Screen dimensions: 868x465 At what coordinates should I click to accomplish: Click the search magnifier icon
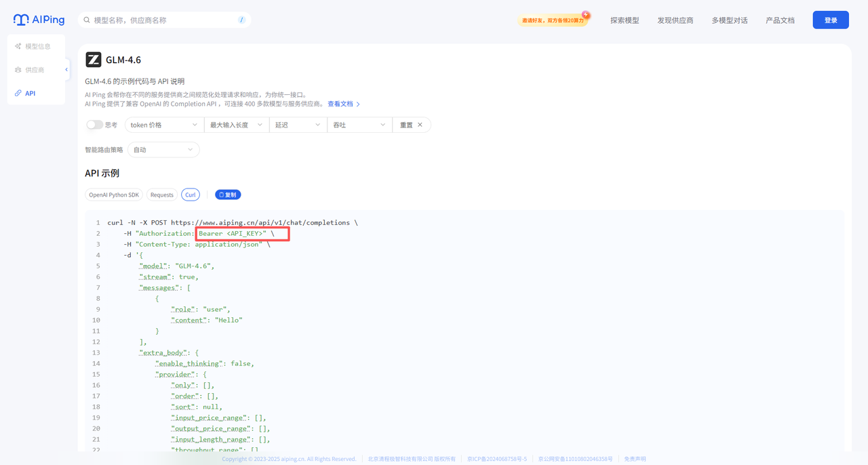pyautogui.click(x=87, y=20)
